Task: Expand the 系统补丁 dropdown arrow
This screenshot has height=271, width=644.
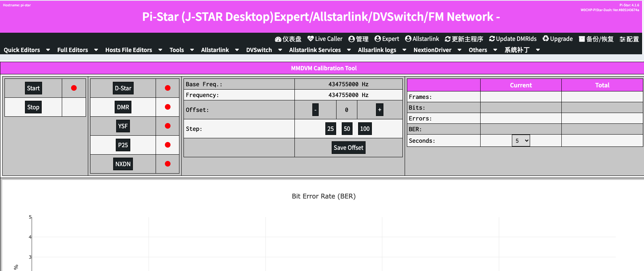Action: click(538, 50)
